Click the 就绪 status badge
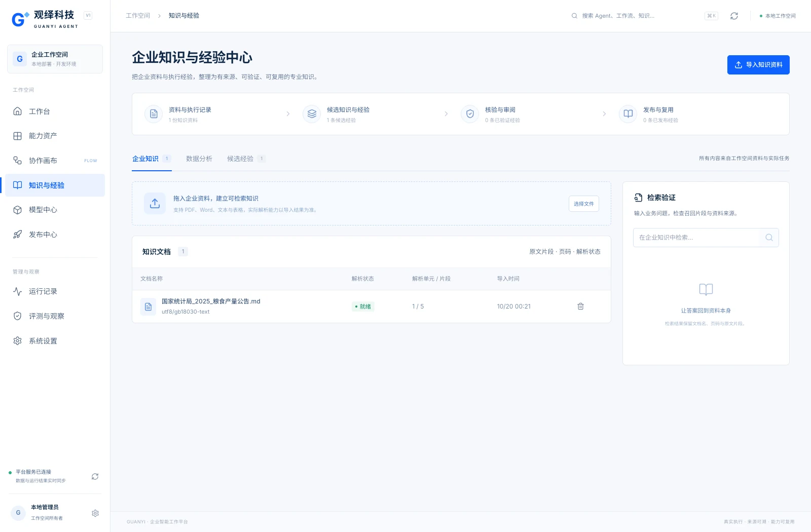Screen dimensions: 811x532 click(x=363, y=307)
